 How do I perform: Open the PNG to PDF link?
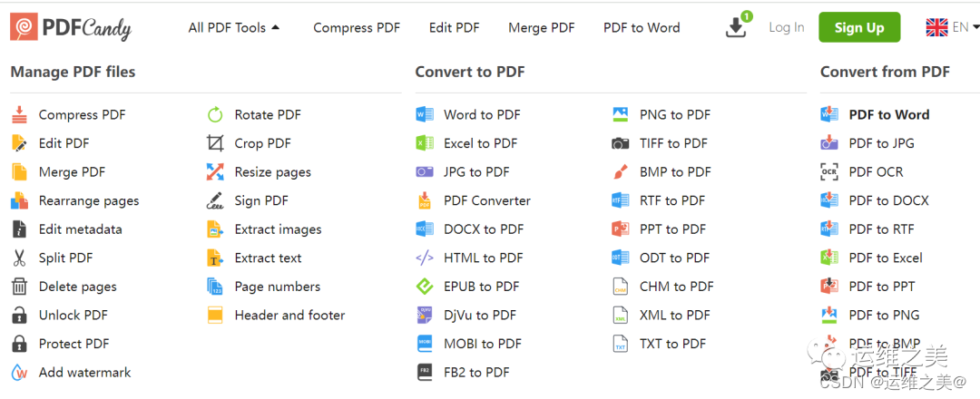(675, 115)
